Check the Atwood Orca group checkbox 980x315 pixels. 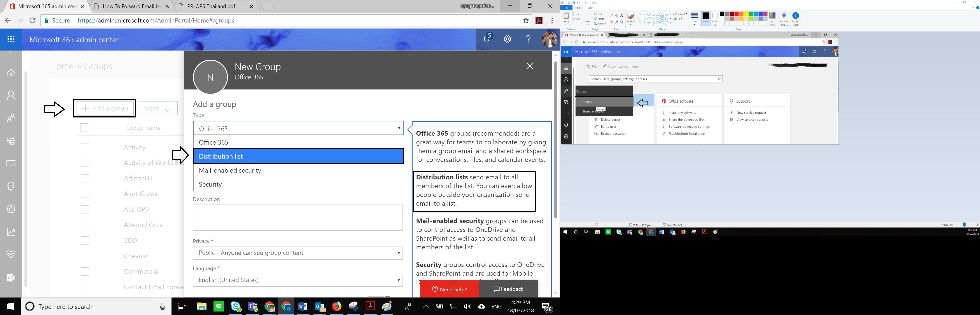tap(85, 225)
